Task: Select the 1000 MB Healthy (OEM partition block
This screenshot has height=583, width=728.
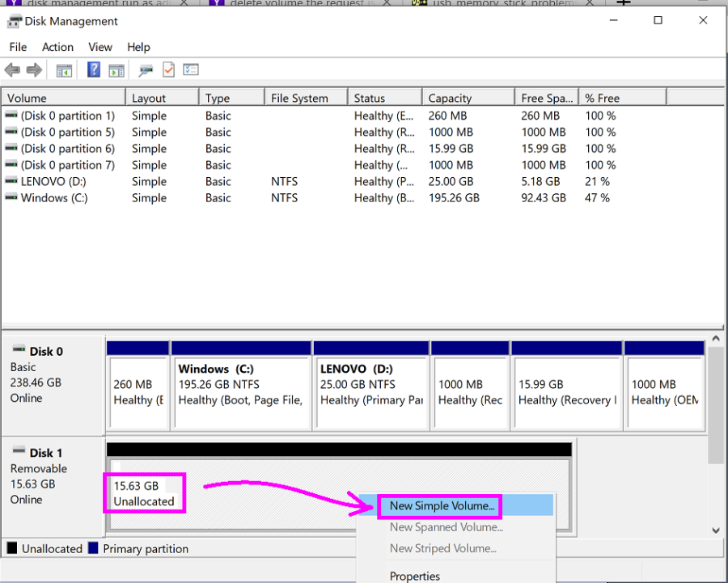Action: (x=664, y=386)
